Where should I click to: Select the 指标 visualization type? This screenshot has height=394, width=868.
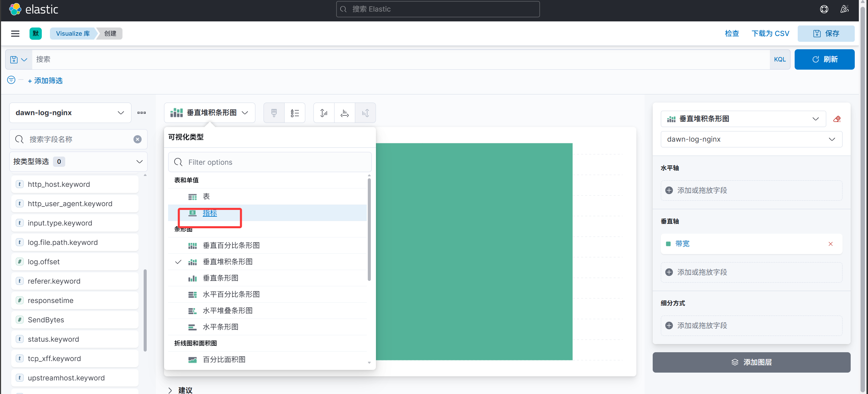[268, 213]
